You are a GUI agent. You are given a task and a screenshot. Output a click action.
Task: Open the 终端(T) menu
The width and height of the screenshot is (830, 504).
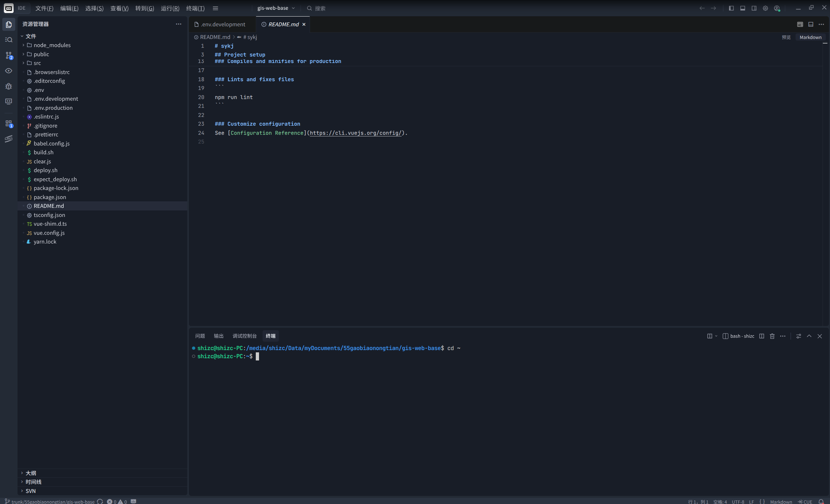(195, 8)
